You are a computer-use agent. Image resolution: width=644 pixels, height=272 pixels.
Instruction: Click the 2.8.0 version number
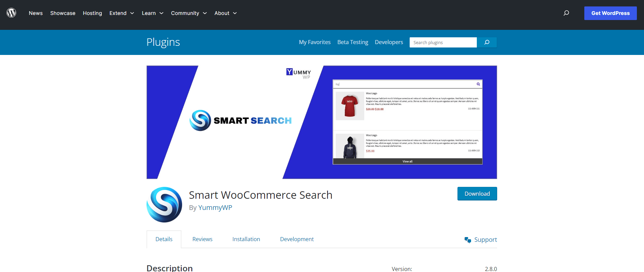(491, 269)
